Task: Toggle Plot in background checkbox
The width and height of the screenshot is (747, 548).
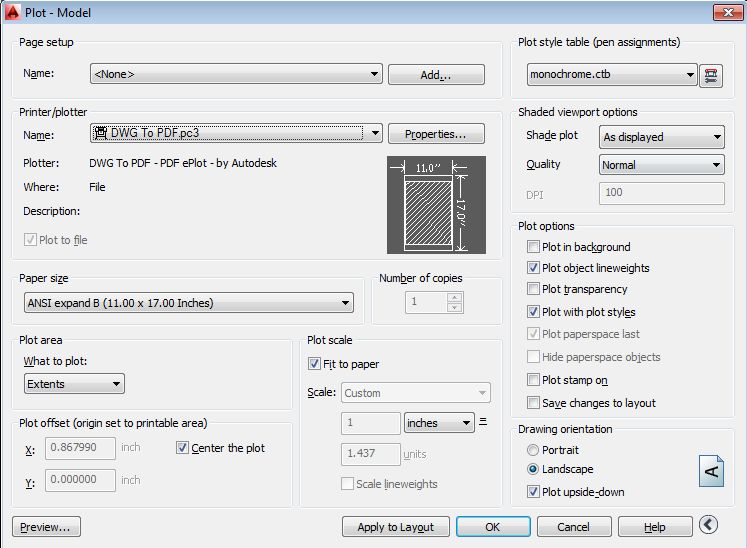Action: 533,247
